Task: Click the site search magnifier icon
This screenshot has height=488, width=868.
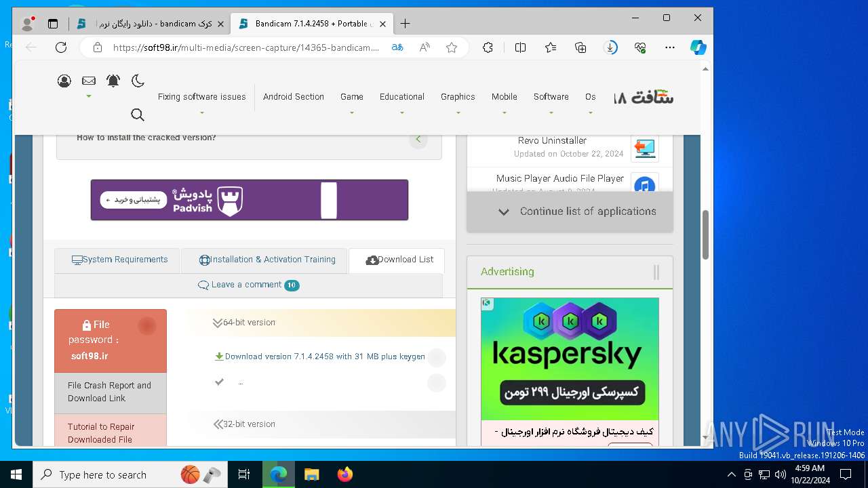Action: coord(138,115)
